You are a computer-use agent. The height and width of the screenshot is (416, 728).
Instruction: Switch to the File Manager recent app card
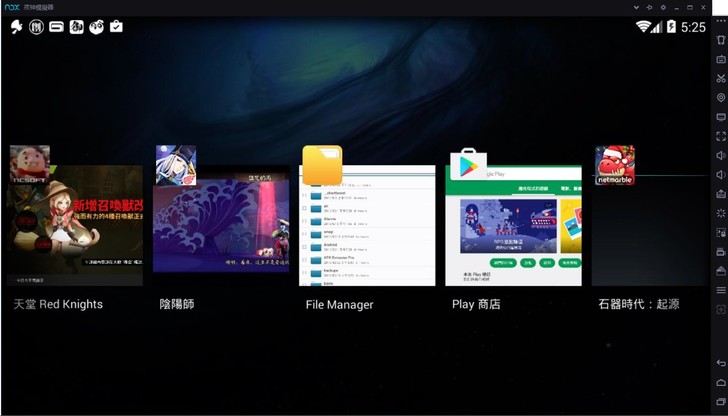click(x=367, y=225)
